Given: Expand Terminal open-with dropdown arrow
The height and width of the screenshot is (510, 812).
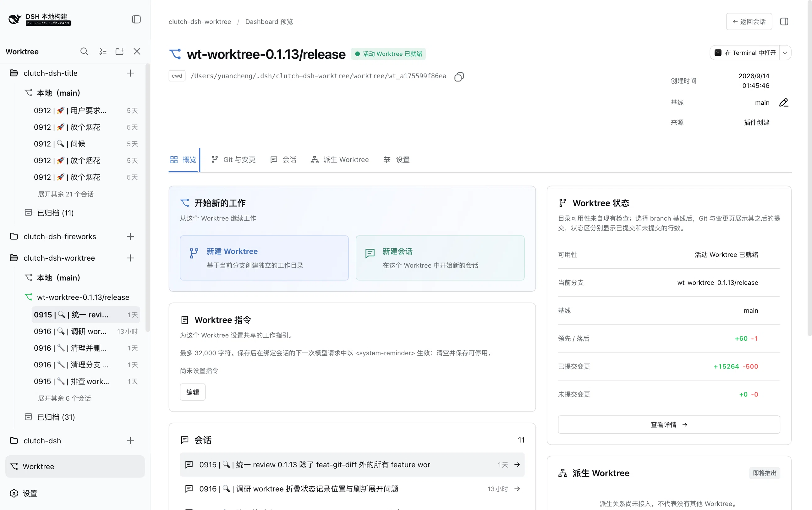Looking at the screenshot, I should tap(785, 53).
